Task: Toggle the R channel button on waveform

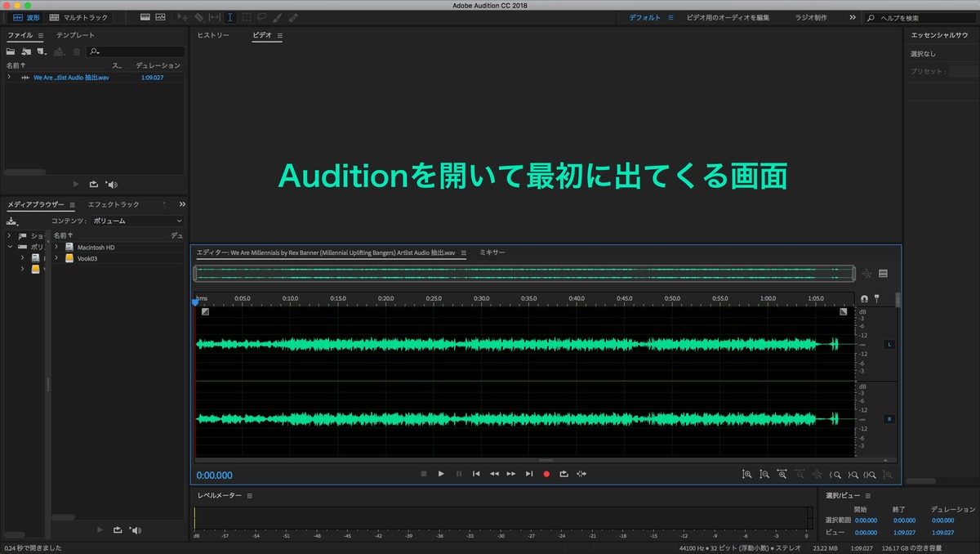Action: pyautogui.click(x=889, y=418)
